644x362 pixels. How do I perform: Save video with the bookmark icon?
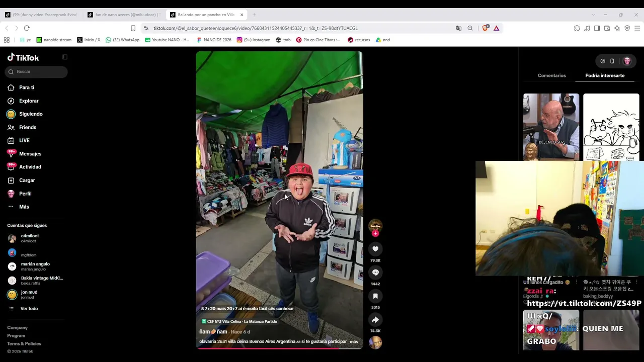tap(375, 296)
